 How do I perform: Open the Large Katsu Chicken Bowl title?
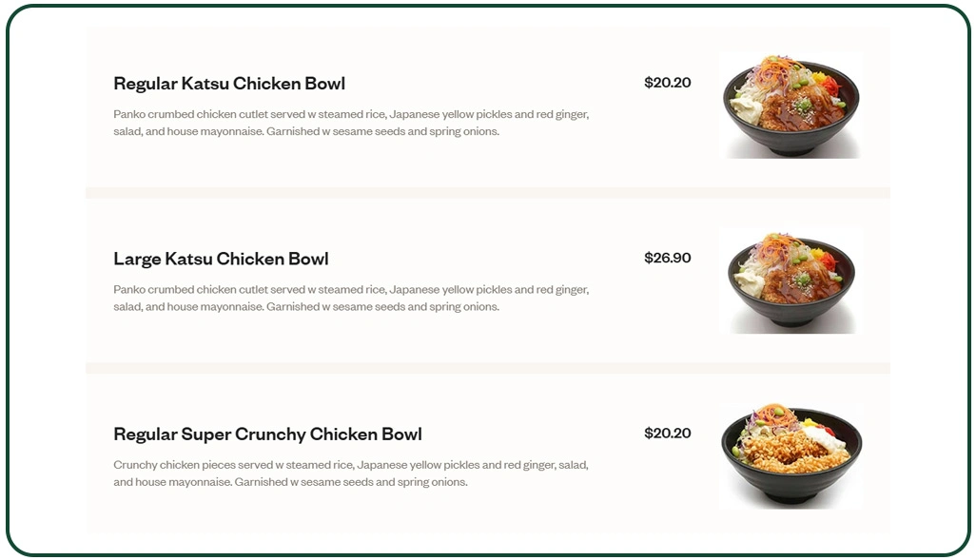pos(221,259)
